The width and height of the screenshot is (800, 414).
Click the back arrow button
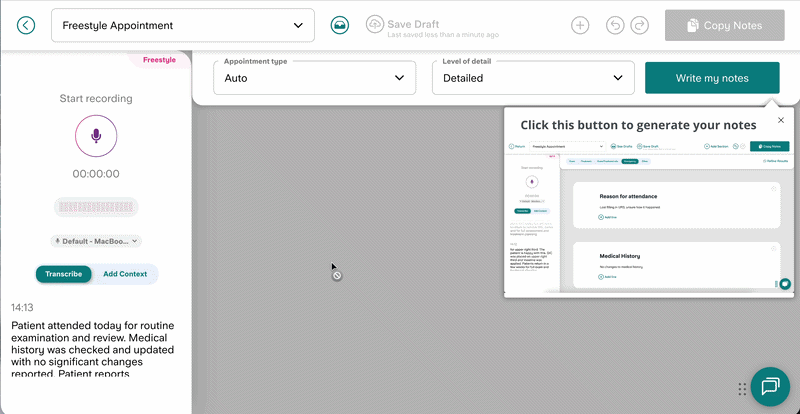26,25
